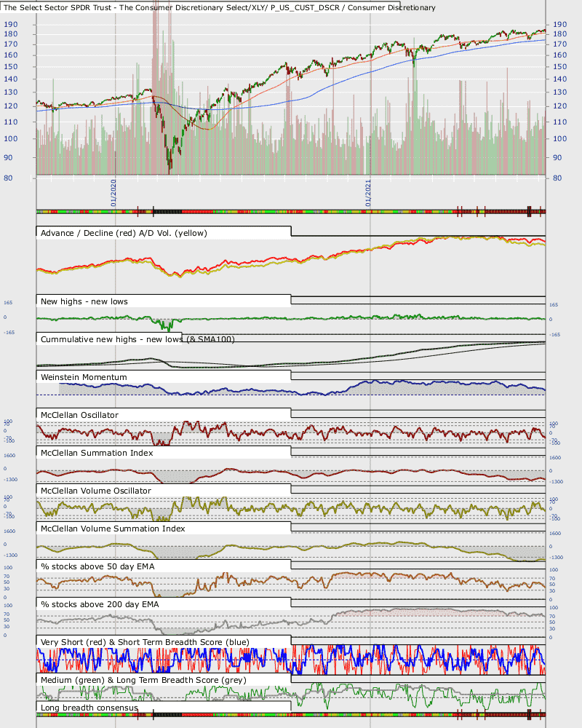Screen dimensions: 582x728
Task: Select the 'Long breadth consensus' label
Action: click(89, 708)
